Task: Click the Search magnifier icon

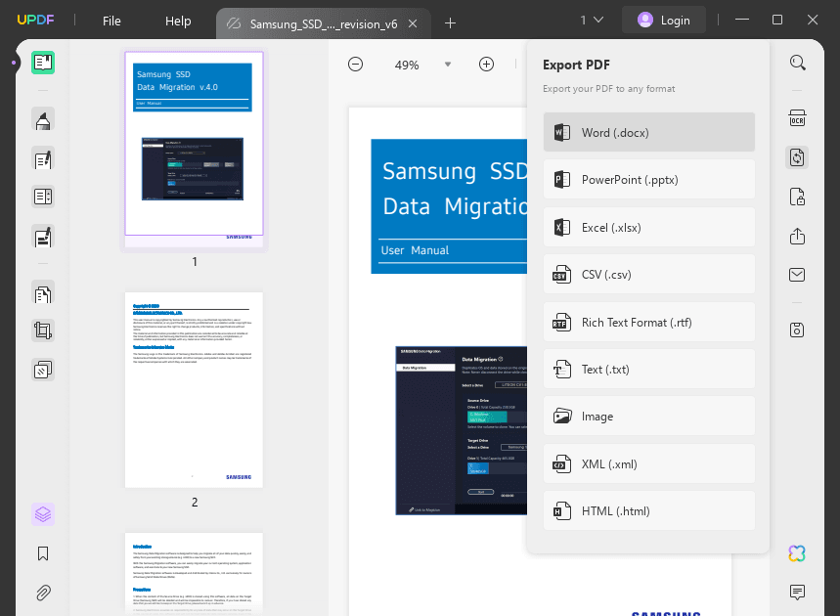Action: click(x=797, y=63)
